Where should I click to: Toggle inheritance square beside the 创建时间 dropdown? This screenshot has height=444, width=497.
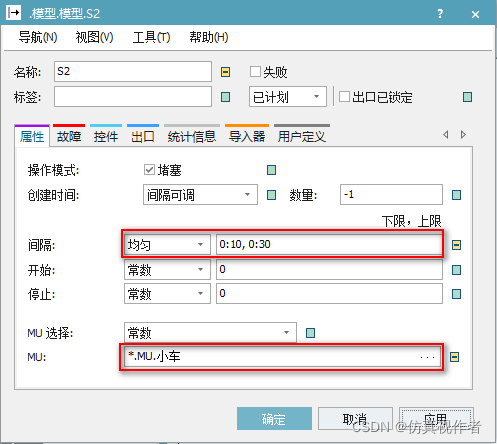pos(271,195)
